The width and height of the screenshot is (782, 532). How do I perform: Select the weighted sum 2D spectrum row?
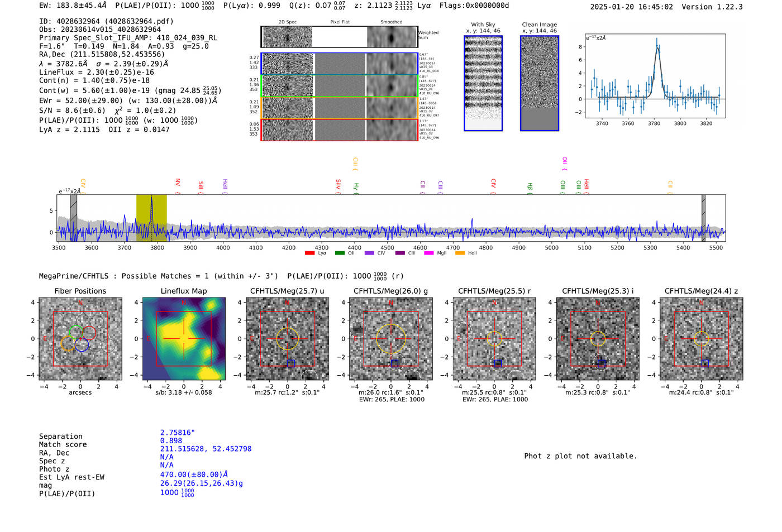click(340, 37)
